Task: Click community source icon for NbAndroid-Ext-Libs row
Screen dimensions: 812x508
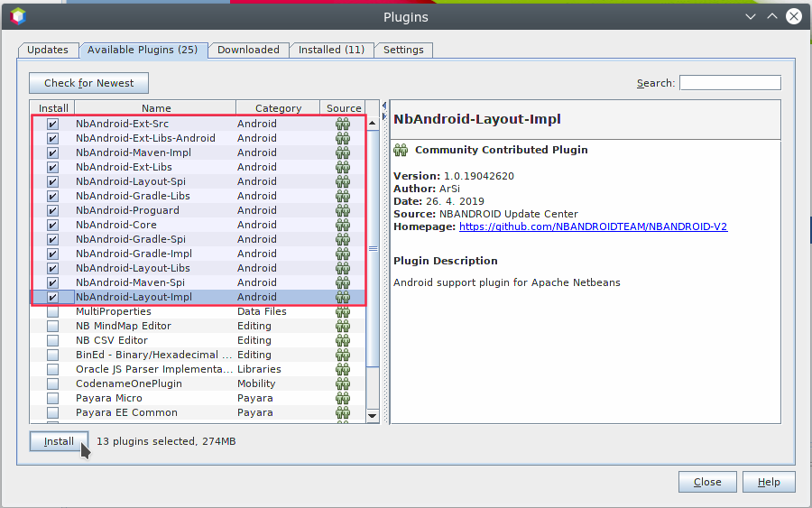Action: (x=342, y=167)
